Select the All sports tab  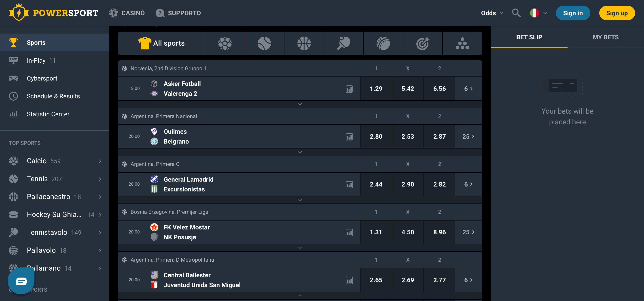coord(161,43)
